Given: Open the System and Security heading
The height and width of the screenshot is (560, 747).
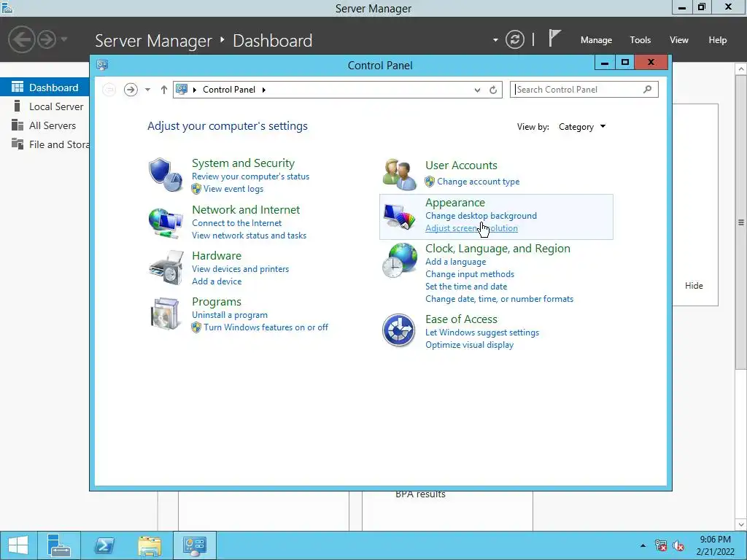Looking at the screenshot, I should (x=243, y=163).
